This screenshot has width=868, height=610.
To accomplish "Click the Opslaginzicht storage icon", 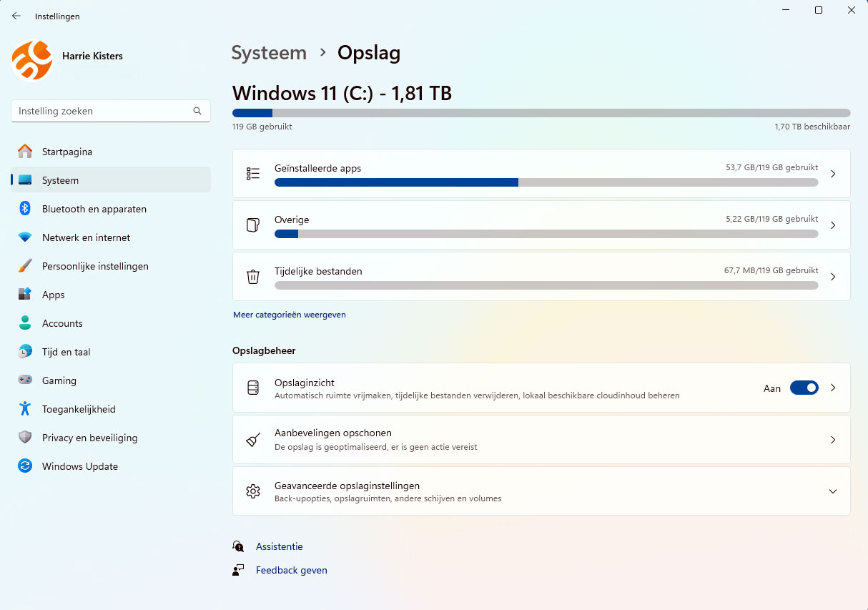I will [253, 388].
